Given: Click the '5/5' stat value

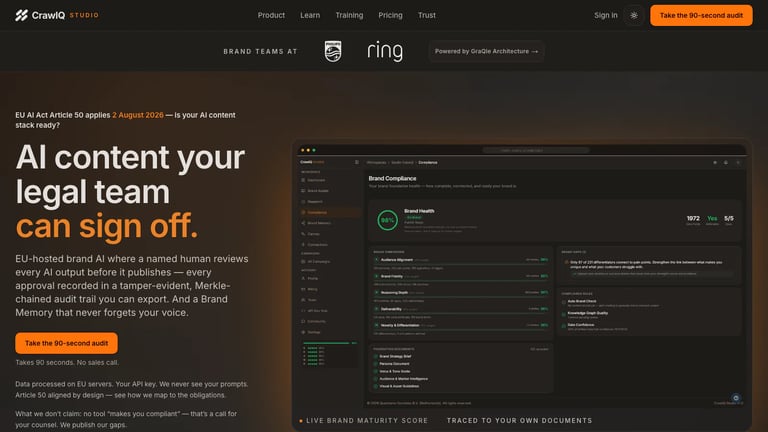Looking at the screenshot, I should coord(729,218).
